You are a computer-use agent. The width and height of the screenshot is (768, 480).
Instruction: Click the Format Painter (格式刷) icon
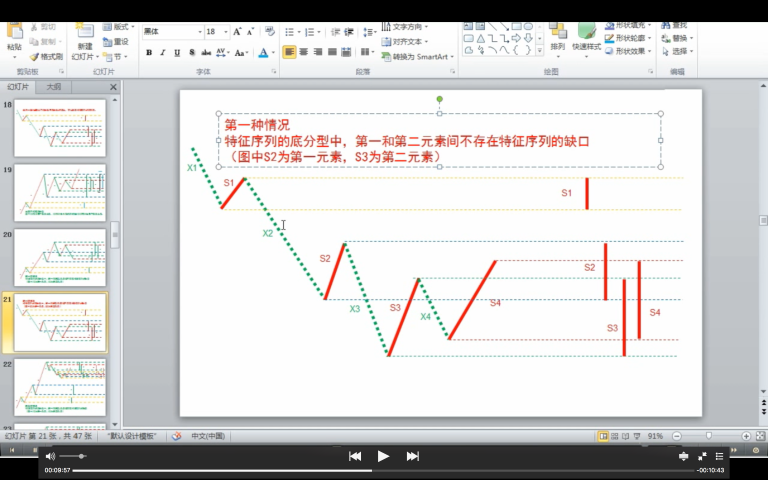tap(43, 57)
